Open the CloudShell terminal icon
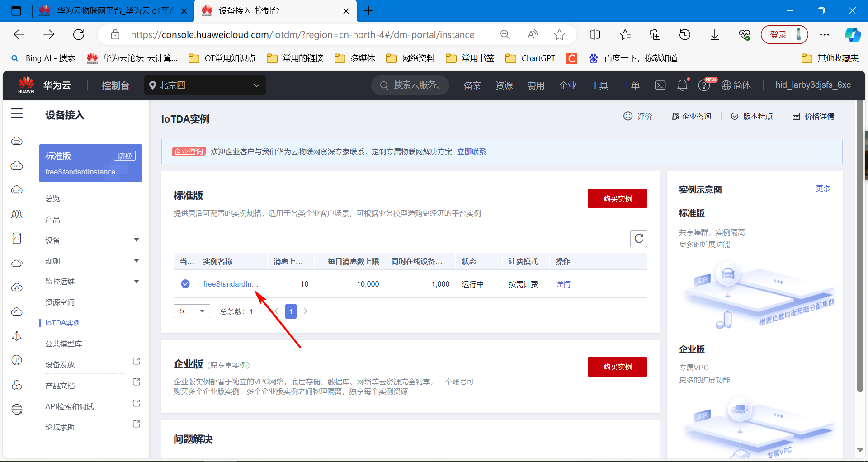The height and width of the screenshot is (462, 868). tap(660, 85)
